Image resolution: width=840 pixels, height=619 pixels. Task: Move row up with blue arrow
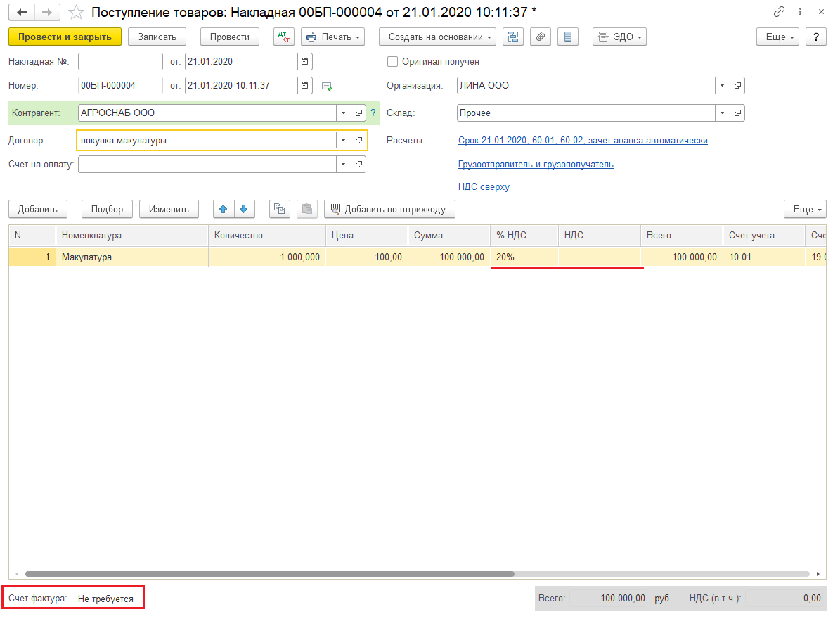[x=224, y=209]
